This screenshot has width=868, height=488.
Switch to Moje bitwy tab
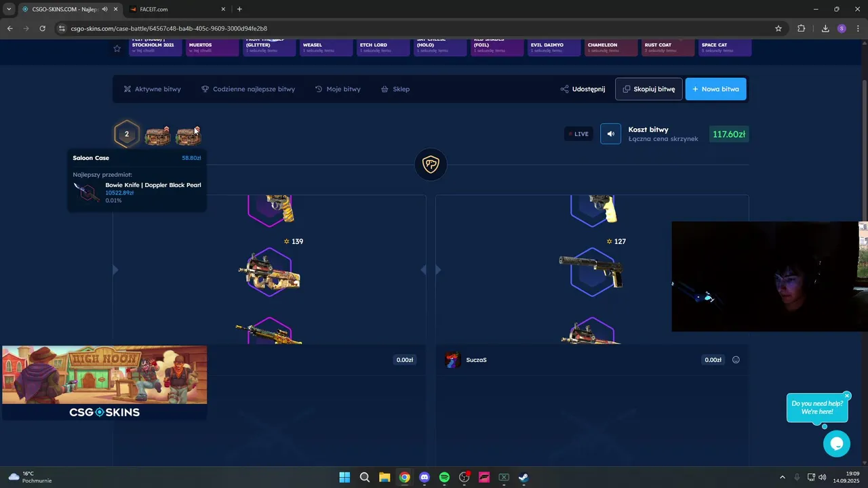coord(338,89)
